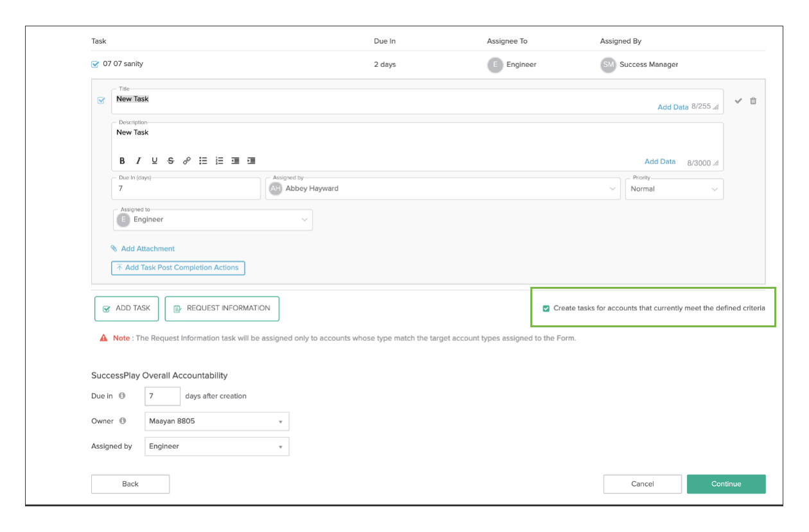Viewport: 809px width, 532px height.
Task: Click the Success Manager SM avatar
Action: coord(608,65)
